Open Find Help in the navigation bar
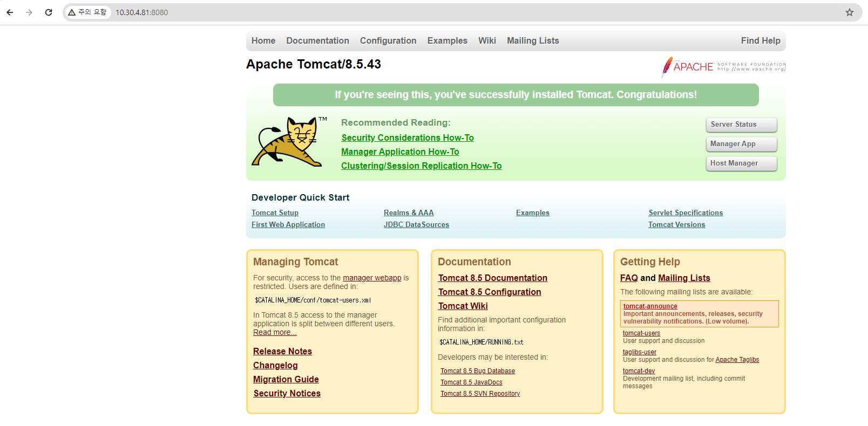 [x=761, y=41]
